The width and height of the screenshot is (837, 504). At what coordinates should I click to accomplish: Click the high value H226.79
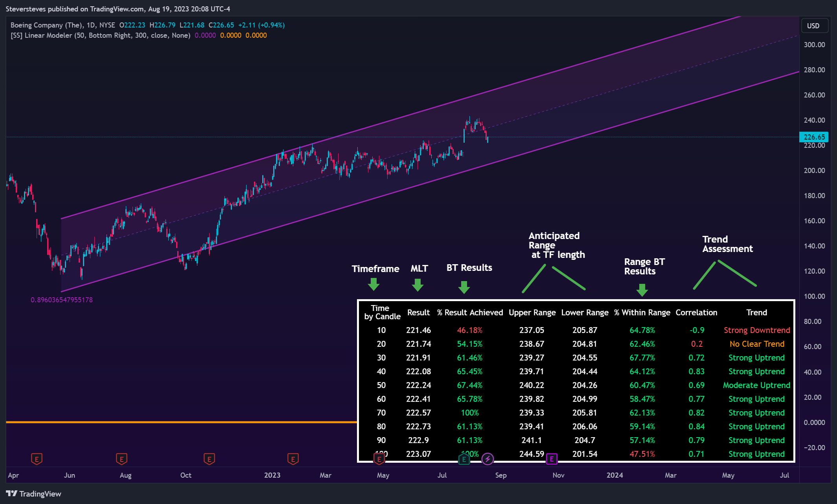pyautogui.click(x=162, y=25)
